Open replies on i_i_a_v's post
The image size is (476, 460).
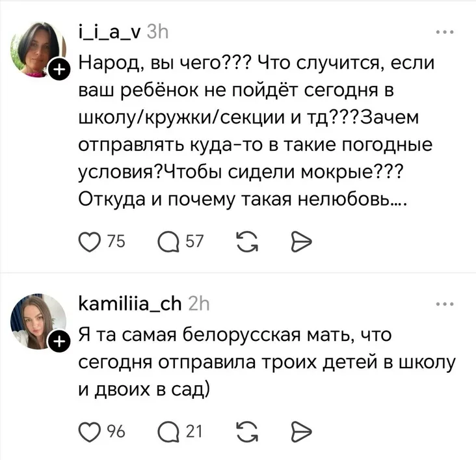(x=166, y=243)
